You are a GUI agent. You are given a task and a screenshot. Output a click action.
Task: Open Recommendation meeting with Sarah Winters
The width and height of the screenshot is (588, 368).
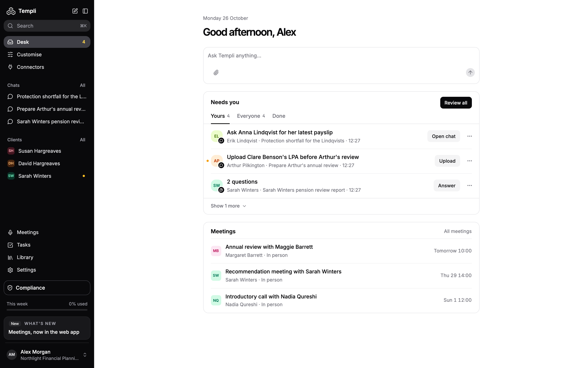(341, 276)
